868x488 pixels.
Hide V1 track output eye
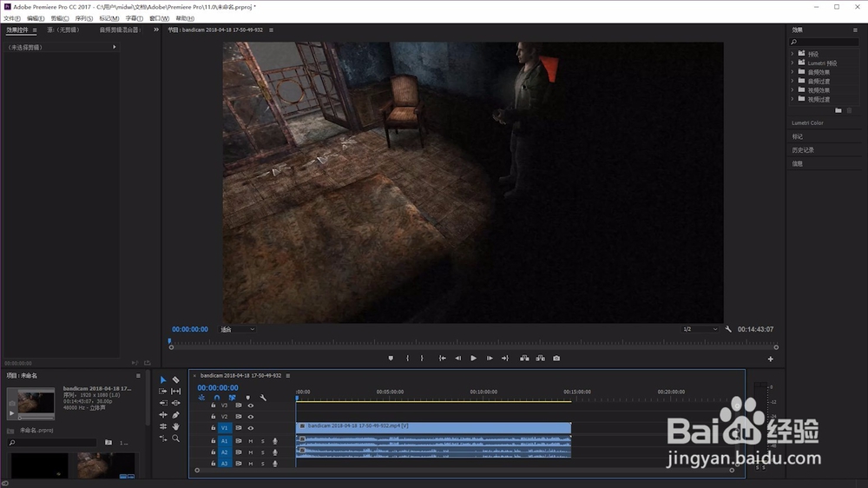(251, 428)
